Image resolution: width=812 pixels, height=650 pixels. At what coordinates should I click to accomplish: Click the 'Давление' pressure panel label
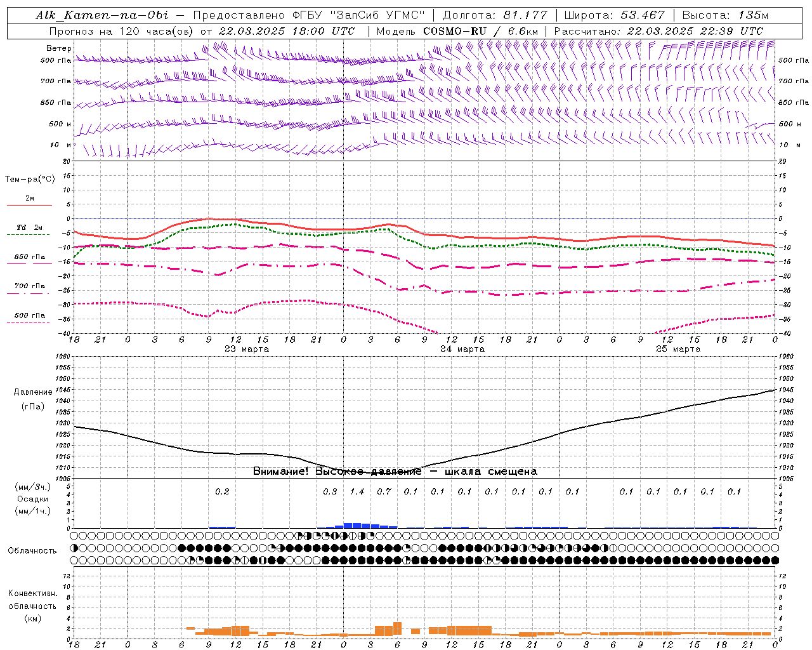pyautogui.click(x=33, y=392)
